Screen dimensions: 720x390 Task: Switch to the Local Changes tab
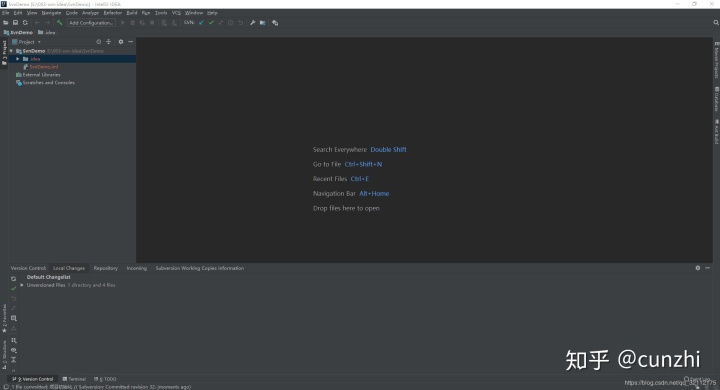[69, 268]
